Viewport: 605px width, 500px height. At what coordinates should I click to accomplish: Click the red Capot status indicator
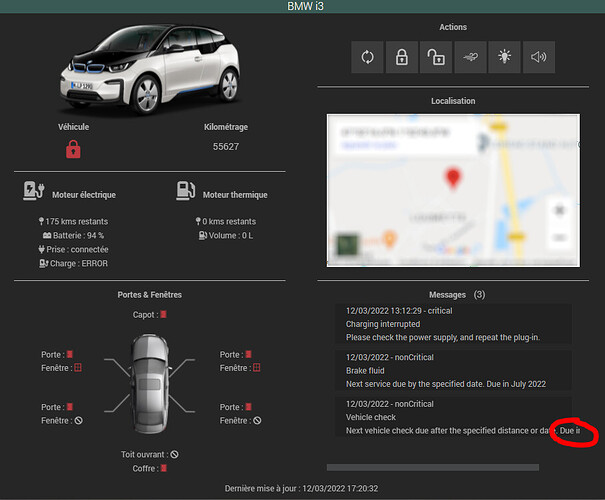pos(163,315)
